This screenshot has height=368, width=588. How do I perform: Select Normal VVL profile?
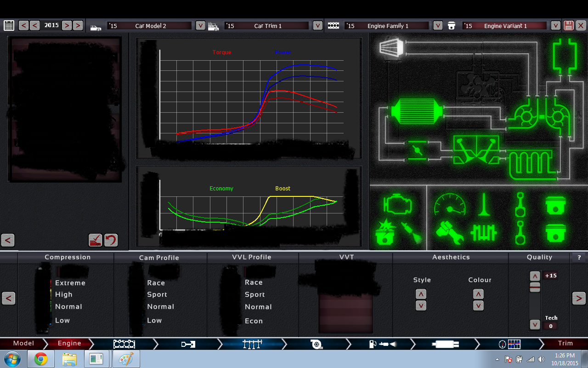pos(258,307)
